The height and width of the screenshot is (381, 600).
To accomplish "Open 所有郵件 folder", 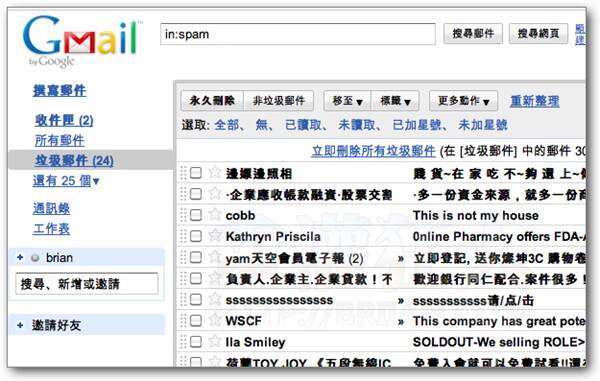I will [x=59, y=140].
